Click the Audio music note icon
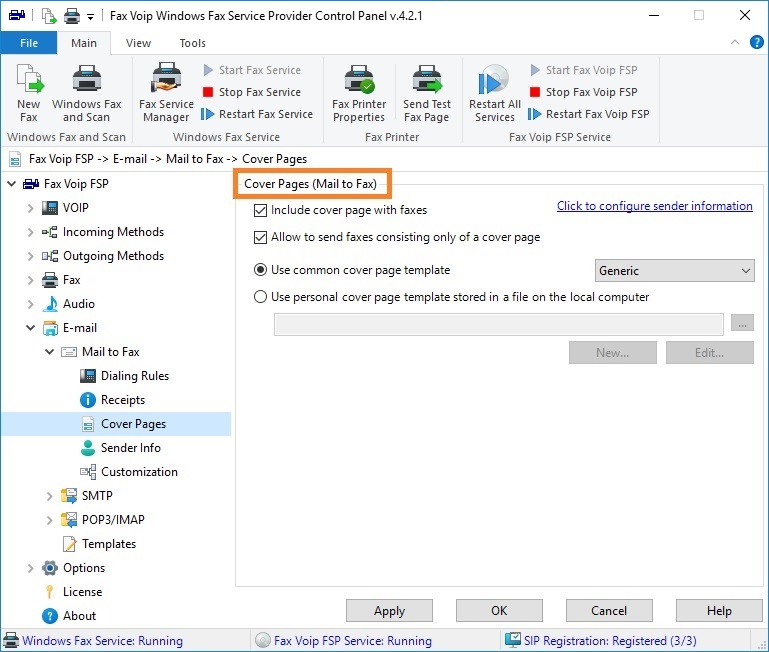Image resolution: width=769 pixels, height=652 pixels. coord(50,304)
